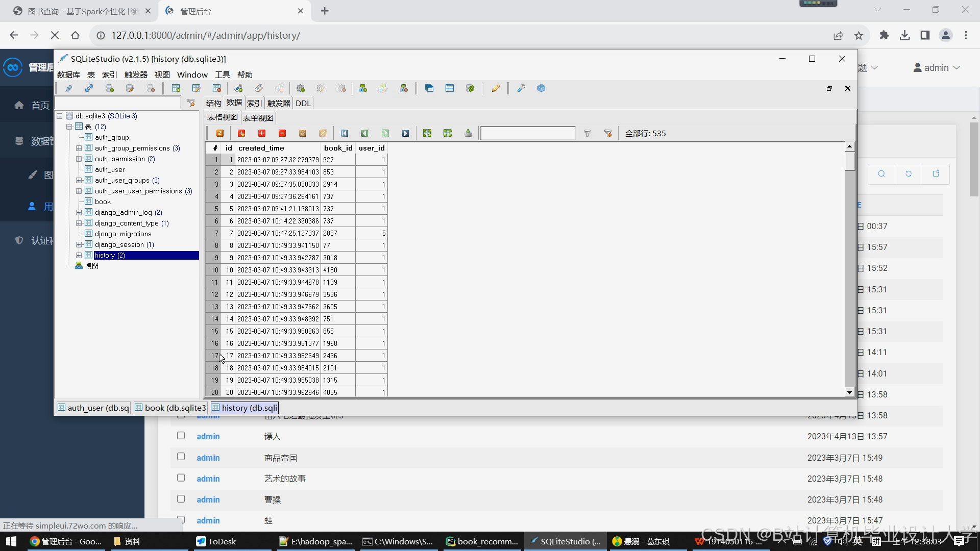Create a new table in db.sqlite3
The image size is (980, 551).
tap(176, 88)
